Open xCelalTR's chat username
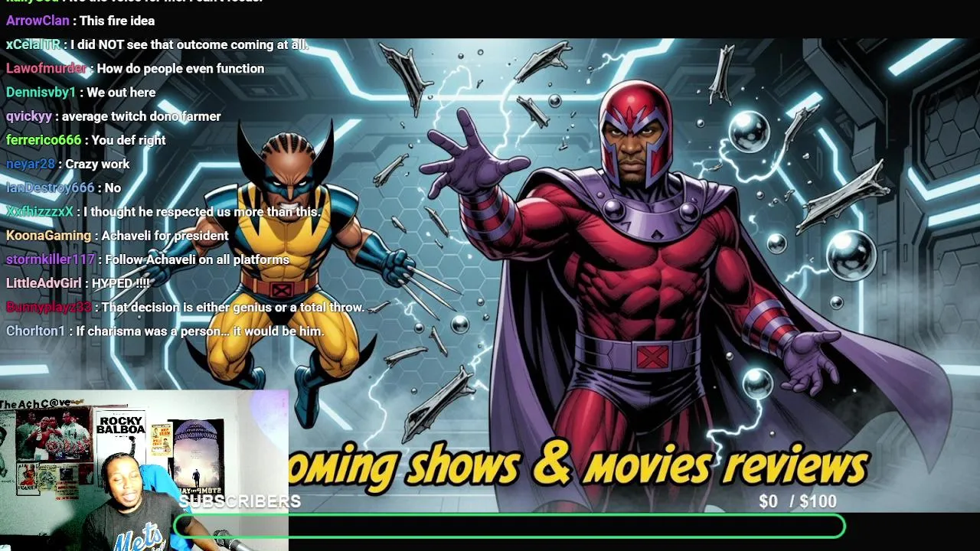This screenshot has height=551, width=980. click(33, 44)
